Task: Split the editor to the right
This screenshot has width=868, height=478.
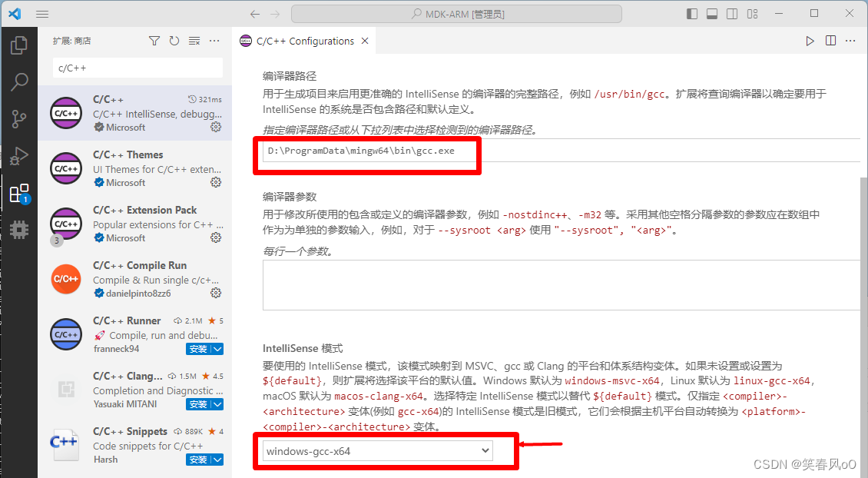Action: click(830, 41)
